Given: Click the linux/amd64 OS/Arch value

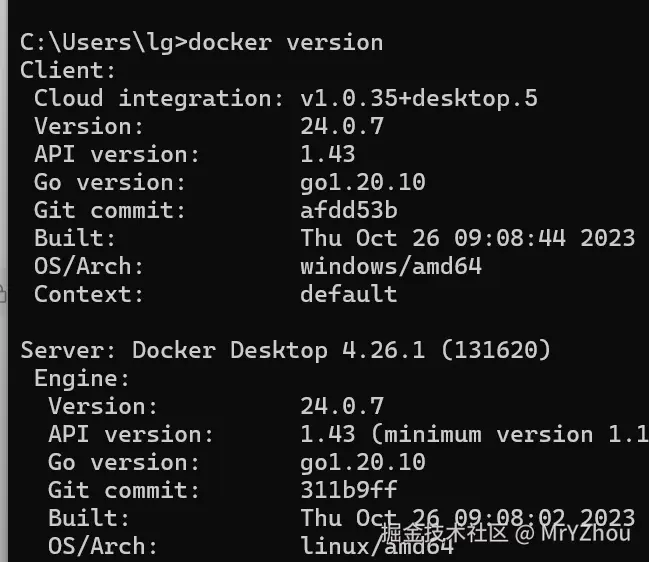Looking at the screenshot, I should [x=376, y=546].
